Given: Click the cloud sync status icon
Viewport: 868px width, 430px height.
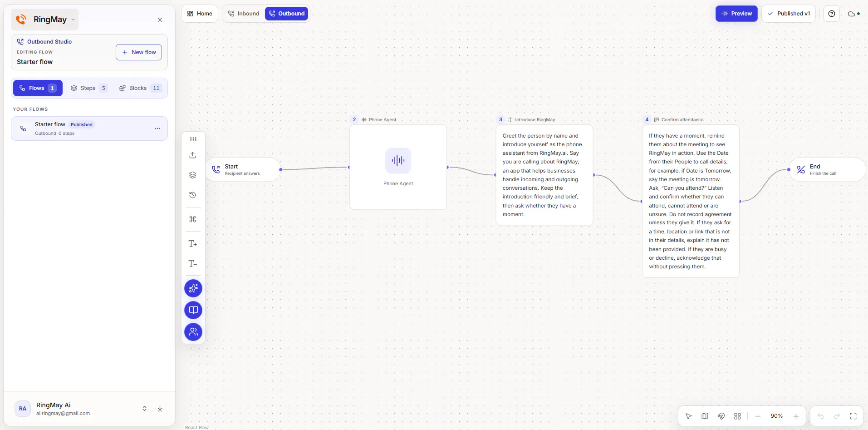Looking at the screenshot, I should 853,14.
